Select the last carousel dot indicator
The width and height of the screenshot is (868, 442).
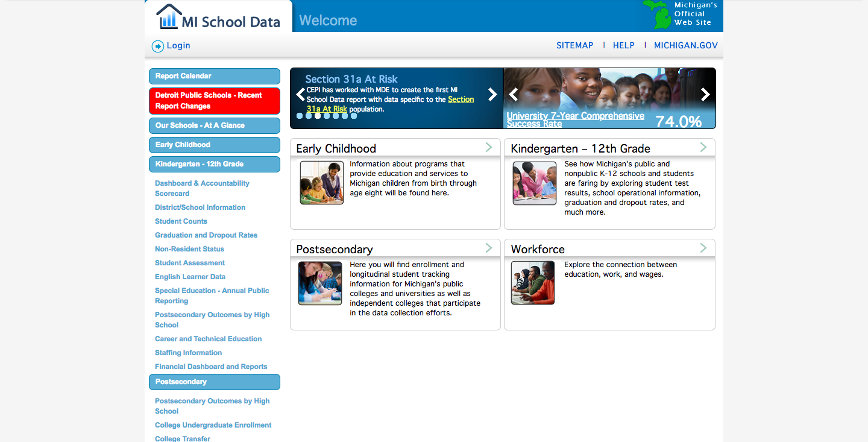[x=354, y=116]
